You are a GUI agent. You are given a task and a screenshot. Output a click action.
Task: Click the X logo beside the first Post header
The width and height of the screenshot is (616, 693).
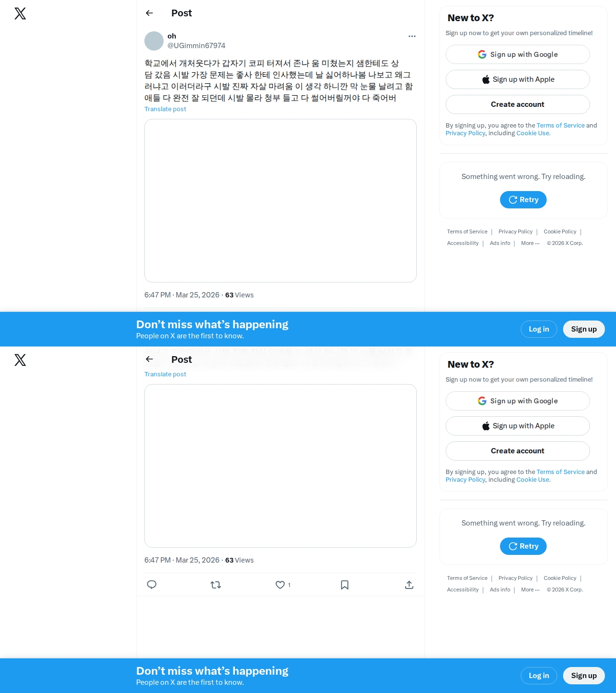20,13
